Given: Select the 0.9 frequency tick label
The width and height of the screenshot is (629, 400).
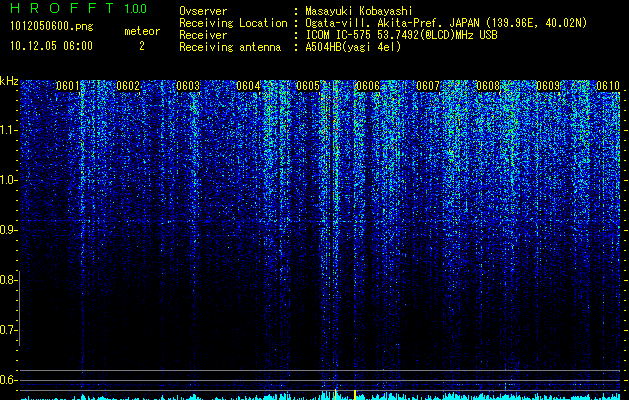Looking at the screenshot, I should point(8,230).
